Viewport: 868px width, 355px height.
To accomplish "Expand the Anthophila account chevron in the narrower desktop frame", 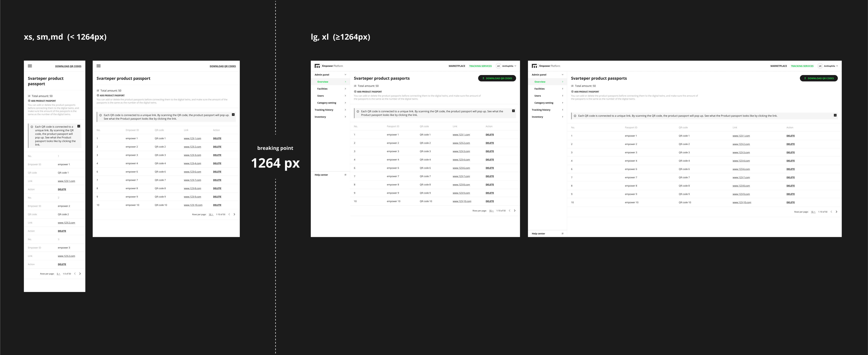I will (515, 66).
